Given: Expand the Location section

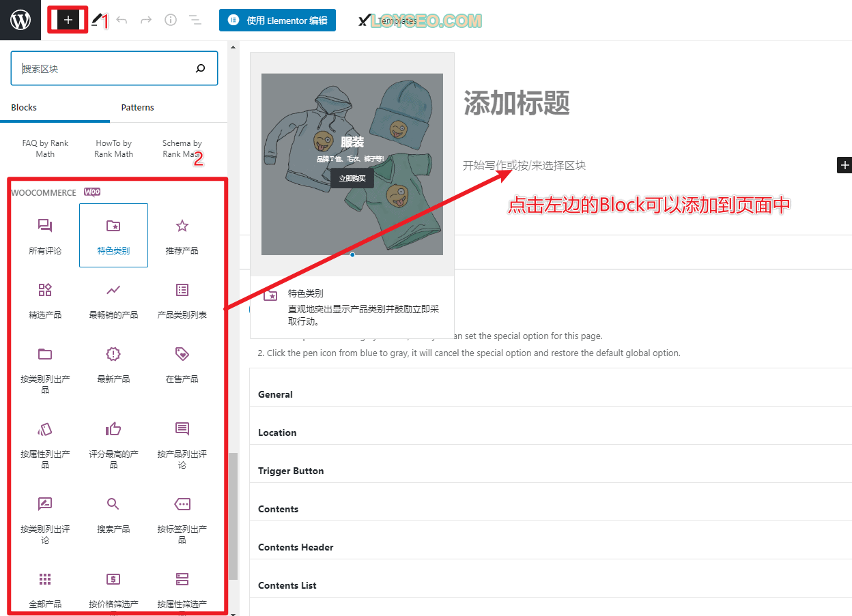Looking at the screenshot, I should pos(550,432).
